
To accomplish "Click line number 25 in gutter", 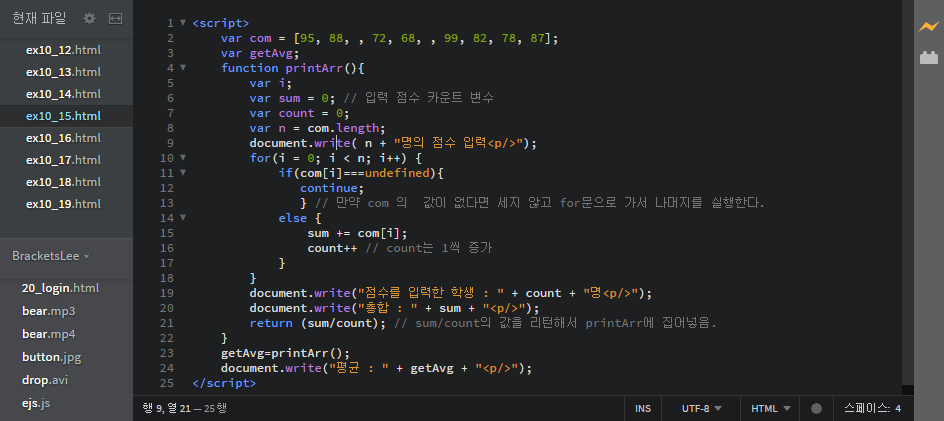I will pyautogui.click(x=167, y=383).
